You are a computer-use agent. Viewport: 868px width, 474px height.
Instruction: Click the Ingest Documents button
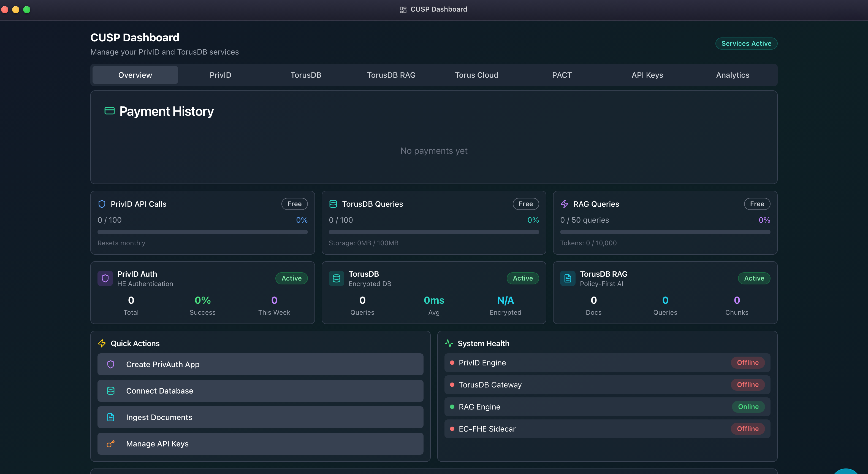[x=261, y=417]
